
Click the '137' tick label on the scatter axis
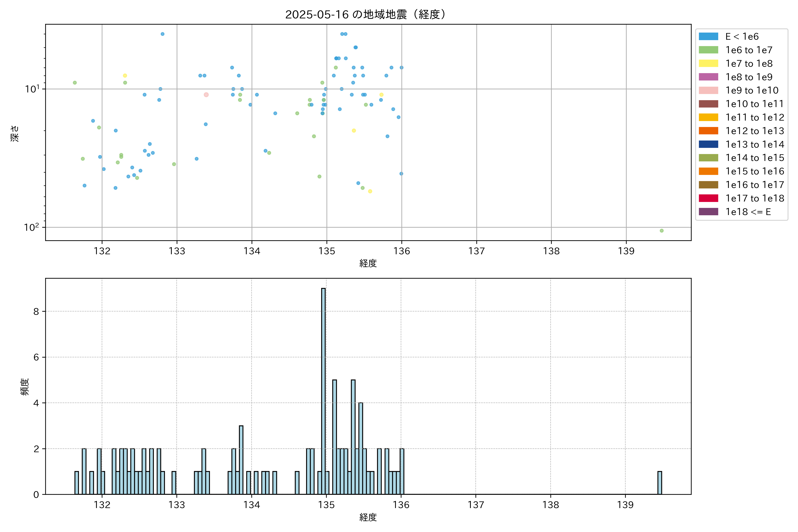pos(476,251)
